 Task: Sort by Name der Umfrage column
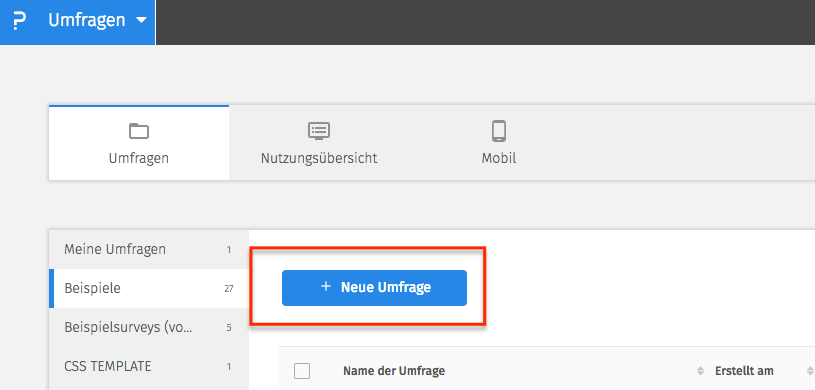[x=394, y=371]
